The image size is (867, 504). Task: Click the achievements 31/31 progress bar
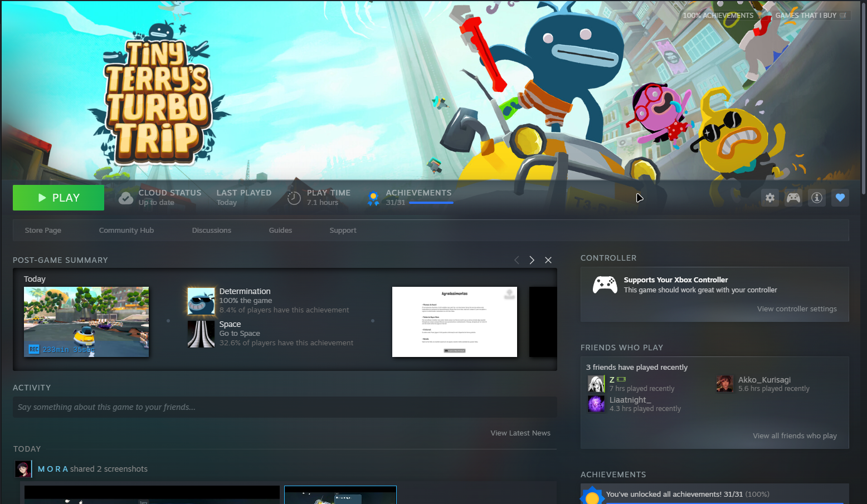pyautogui.click(x=431, y=203)
